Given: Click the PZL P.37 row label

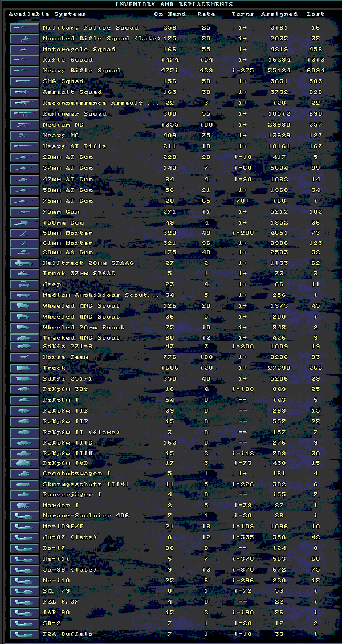Looking at the screenshot, I should 61,602.
